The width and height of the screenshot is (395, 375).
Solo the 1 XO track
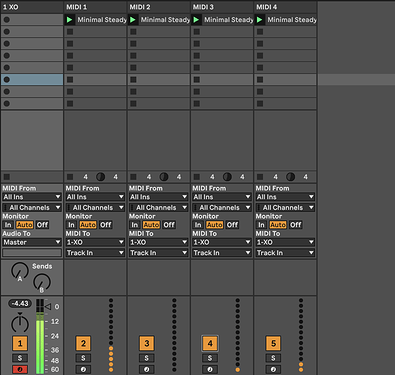[x=20, y=358]
